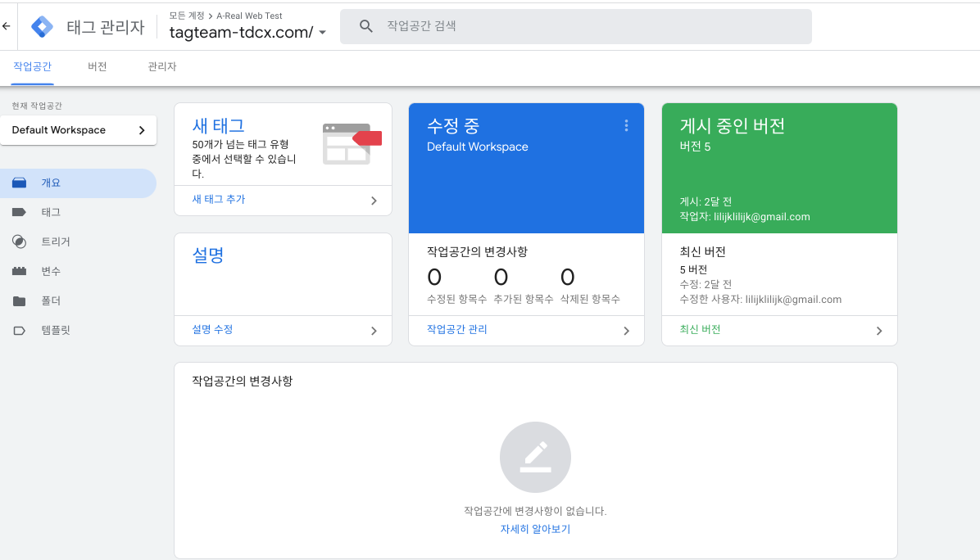
Task: Select 폴더 in the sidebar
Action: (78, 301)
